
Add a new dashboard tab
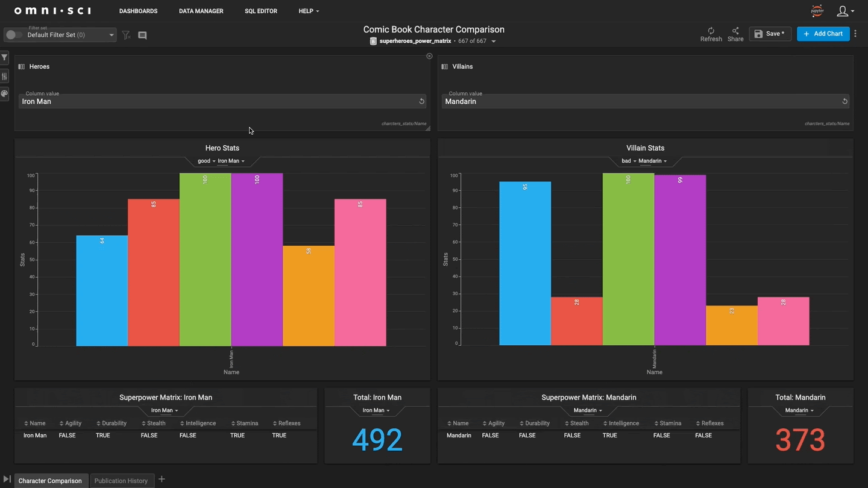tap(162, 480)
